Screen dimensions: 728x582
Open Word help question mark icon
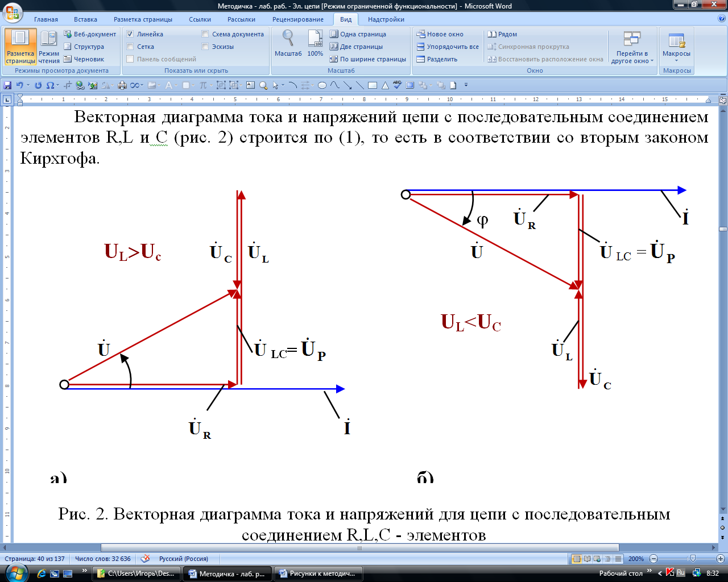722,19
